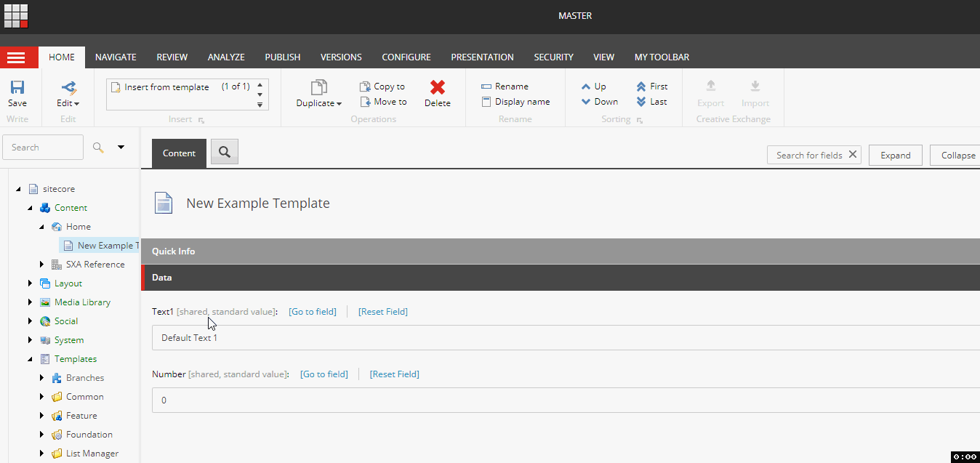Click Reset Field link for Text1

coord(383,312)
